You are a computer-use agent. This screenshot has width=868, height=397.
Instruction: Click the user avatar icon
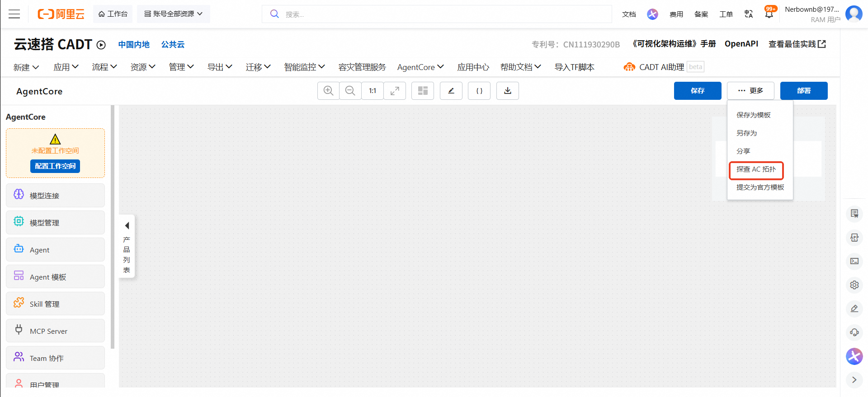tap(854, 14)
